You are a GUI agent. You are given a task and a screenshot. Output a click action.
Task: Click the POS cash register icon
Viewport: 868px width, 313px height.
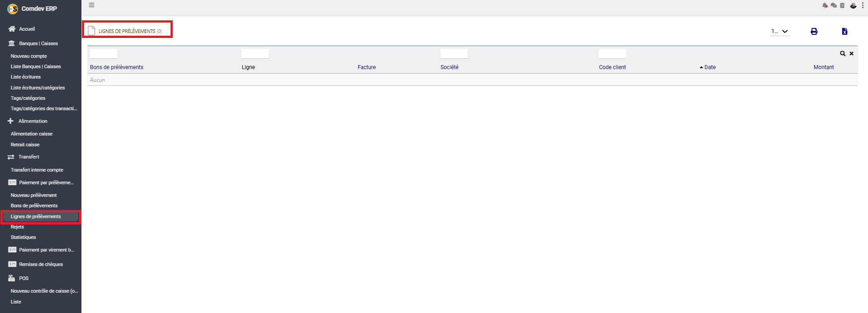click(x=12, y=278)
